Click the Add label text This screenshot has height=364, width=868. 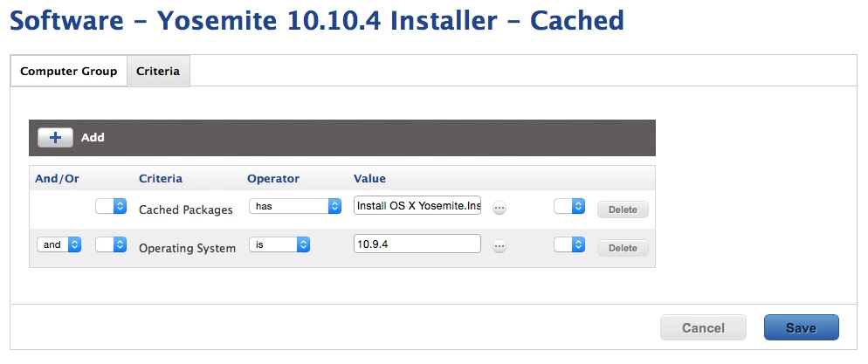(93, 138)
